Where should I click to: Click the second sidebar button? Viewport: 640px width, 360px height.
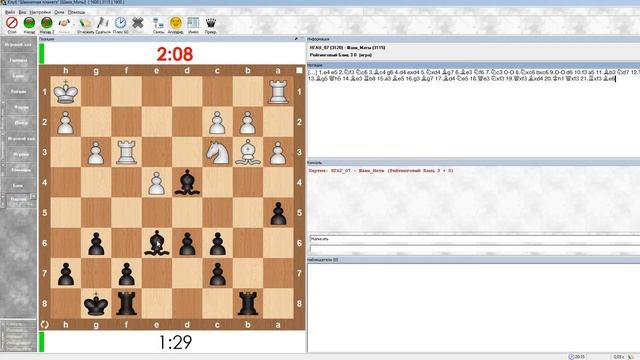tap(18, 60)
